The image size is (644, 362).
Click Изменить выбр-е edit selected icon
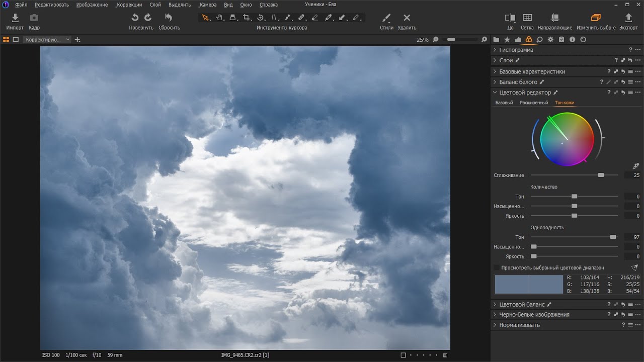click(596, 18)
